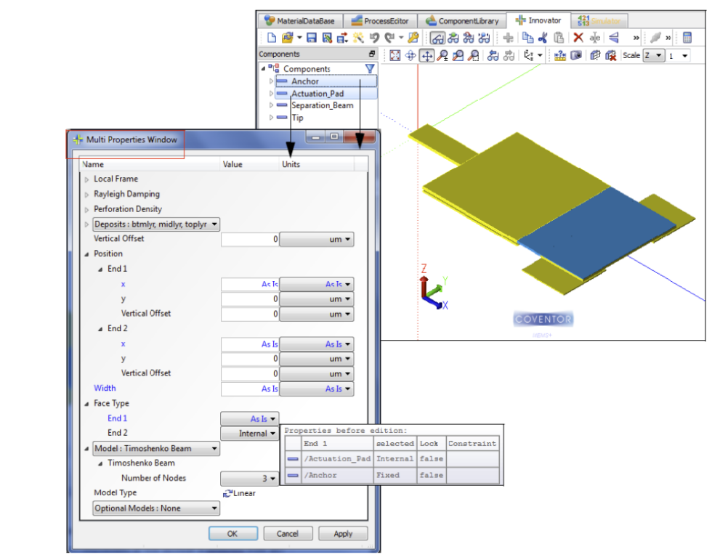This screenshot has height=560, width=728.
Task: Click the End 1 y value field
Action: click(250, 299)
